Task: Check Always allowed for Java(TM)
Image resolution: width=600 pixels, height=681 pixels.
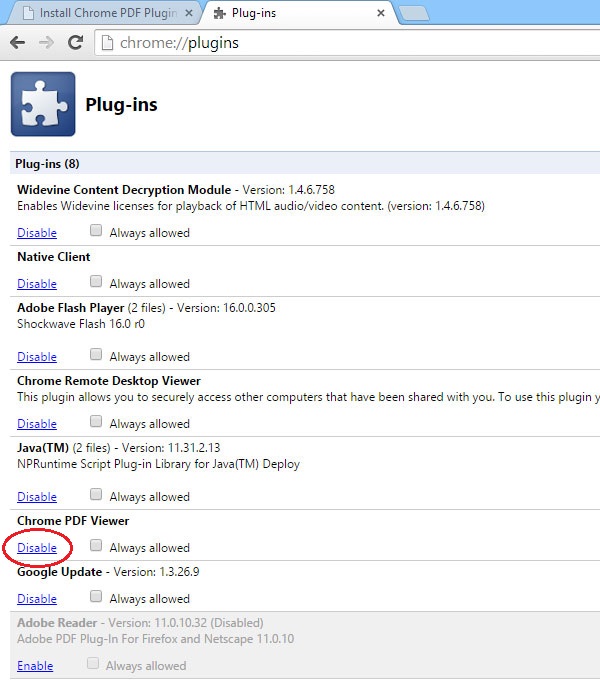Action: (96, 495)
